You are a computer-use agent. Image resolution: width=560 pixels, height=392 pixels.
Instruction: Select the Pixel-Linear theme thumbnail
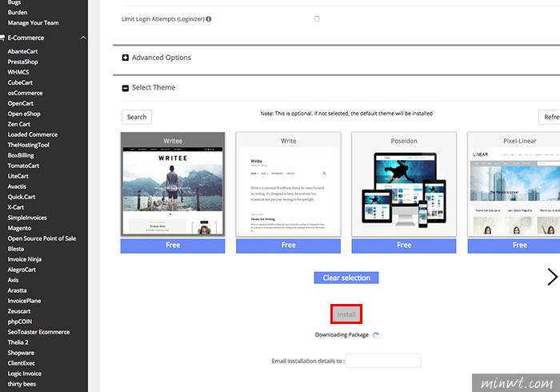pos(514,184)
